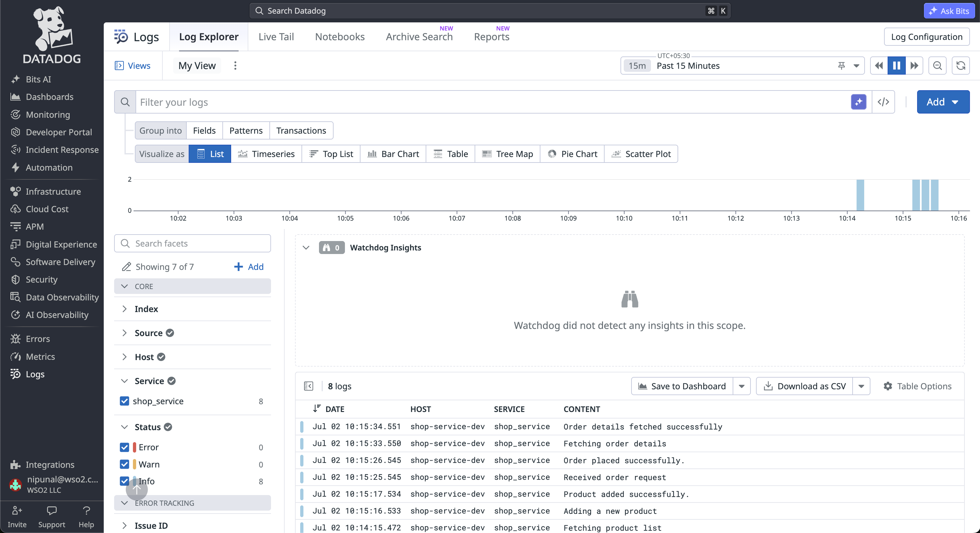
Task: Expand the Host facet
Action: [x=124, y=357]
